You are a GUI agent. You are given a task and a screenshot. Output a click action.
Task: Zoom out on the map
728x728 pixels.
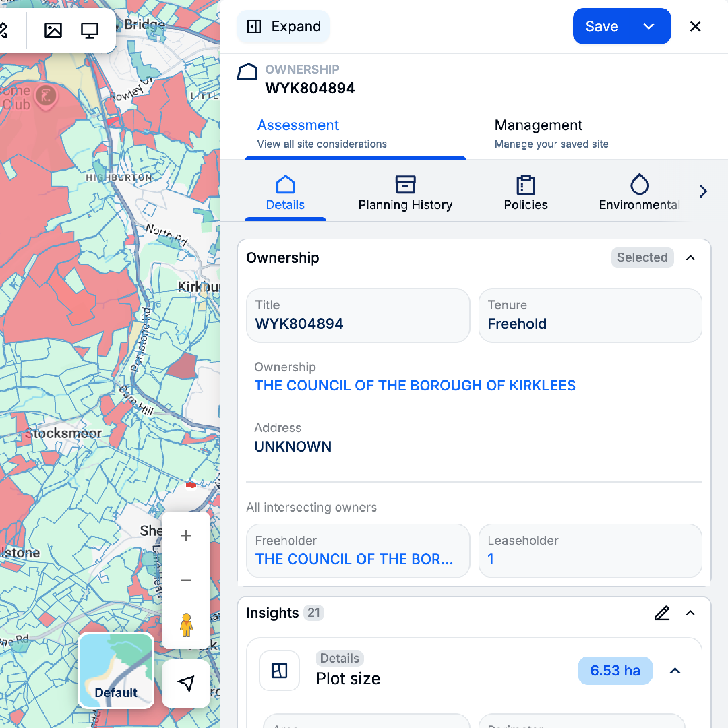click(186, 580)
